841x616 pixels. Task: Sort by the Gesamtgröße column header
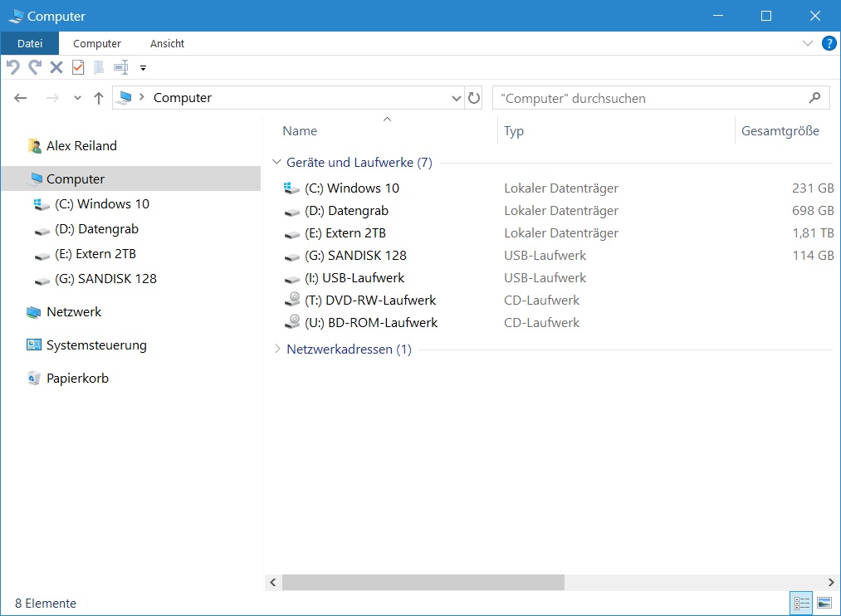pyautogui.click(x=780, y=131)
